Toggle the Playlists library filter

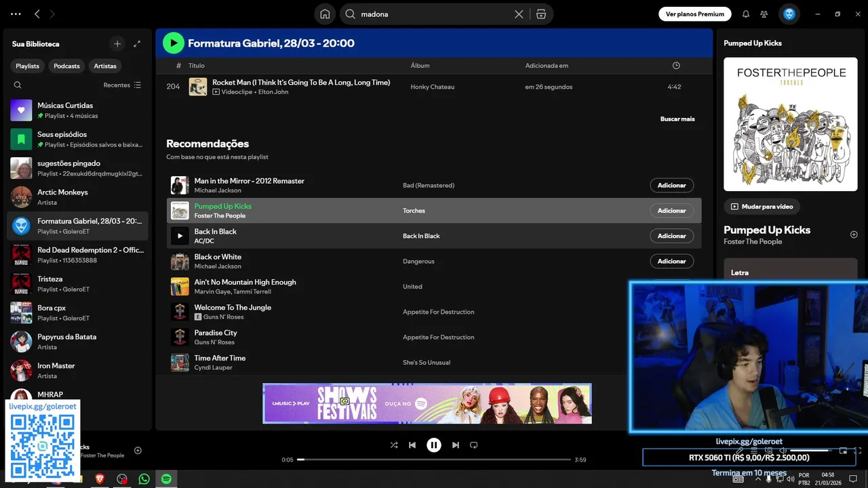28,66
